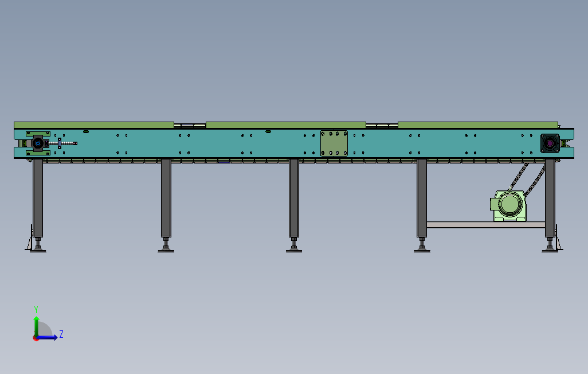The width and height of the screenshot is (588, 374).
Task: Pick the green splice plate with eight bolts
Action: pyautogui.click(x=334, y=143)
